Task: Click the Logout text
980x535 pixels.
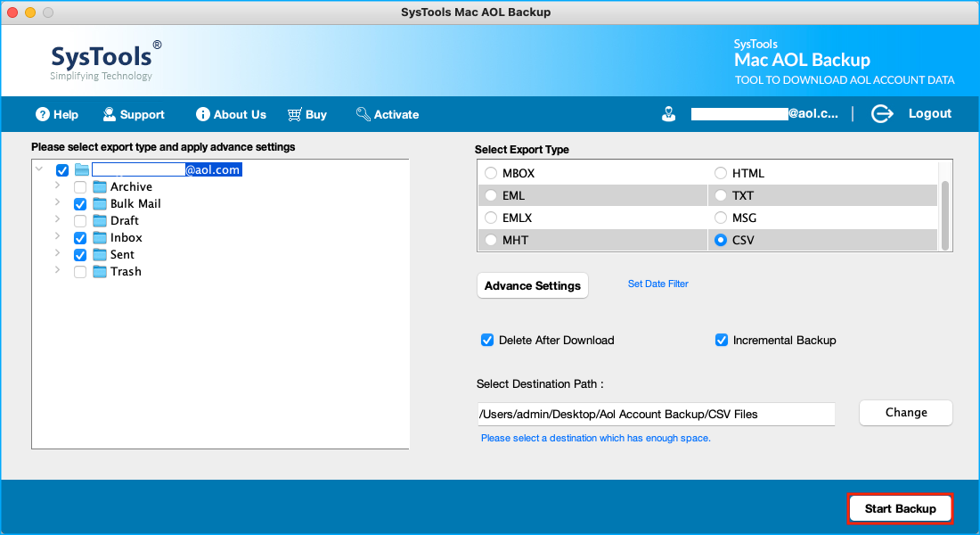Action: [930, 113]
